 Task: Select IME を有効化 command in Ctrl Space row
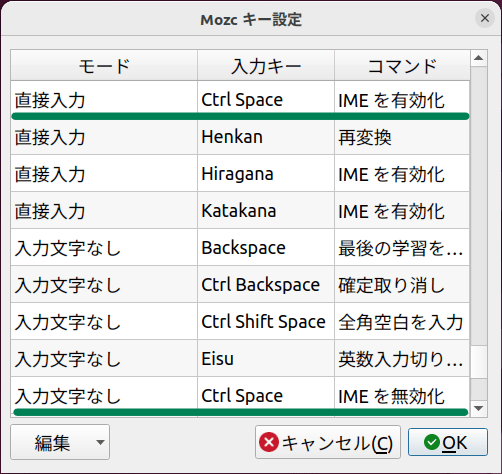pos(402,99)
